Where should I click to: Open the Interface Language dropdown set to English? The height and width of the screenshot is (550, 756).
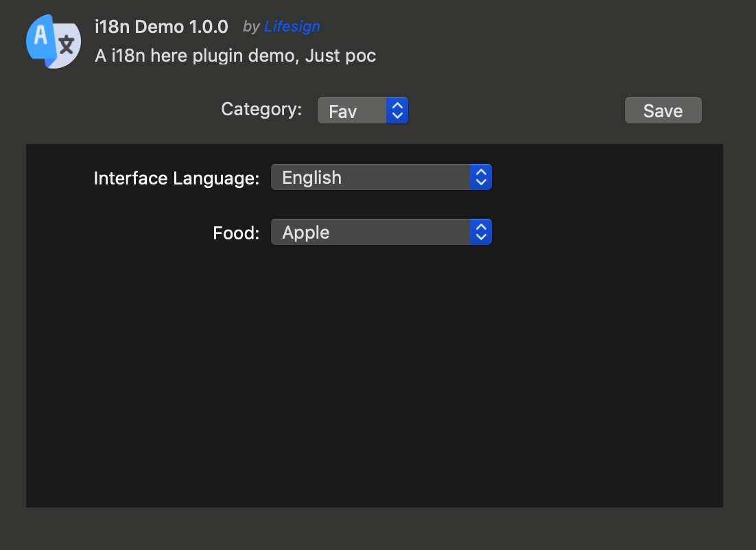[381, 178]
